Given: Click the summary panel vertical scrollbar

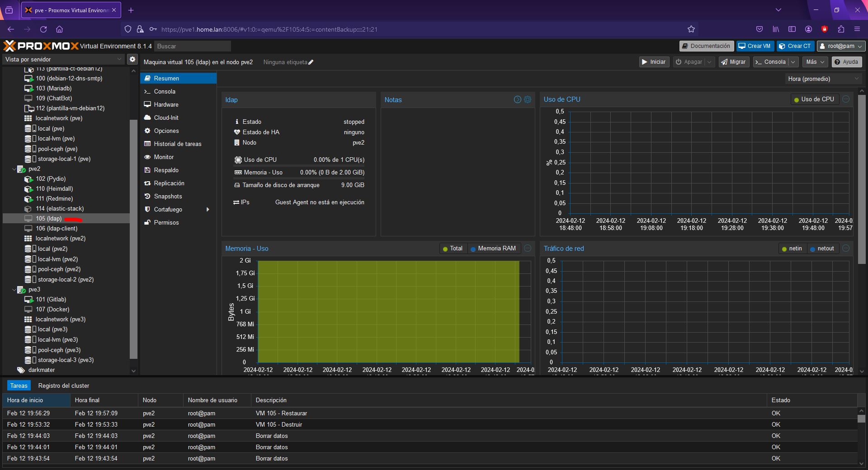Looking at the screenshot, I should [862, 179].
